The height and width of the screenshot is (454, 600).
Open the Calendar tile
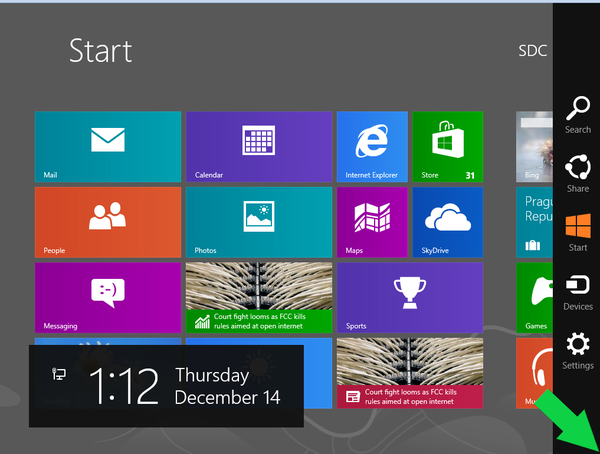point(259,147)
